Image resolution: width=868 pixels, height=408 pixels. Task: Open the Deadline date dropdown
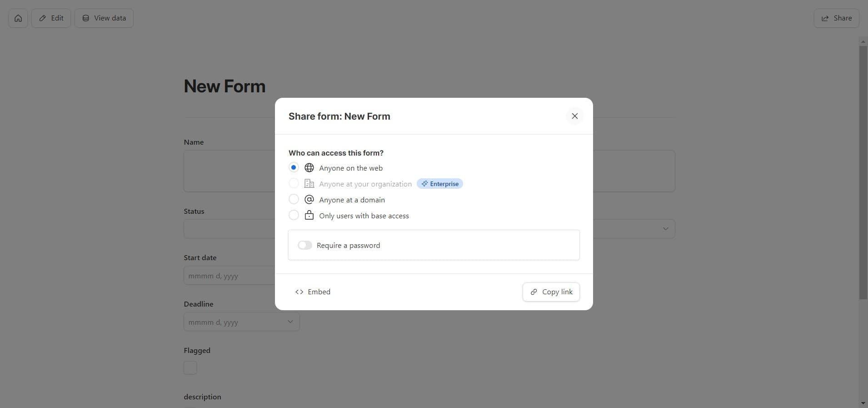pos(290,322)
